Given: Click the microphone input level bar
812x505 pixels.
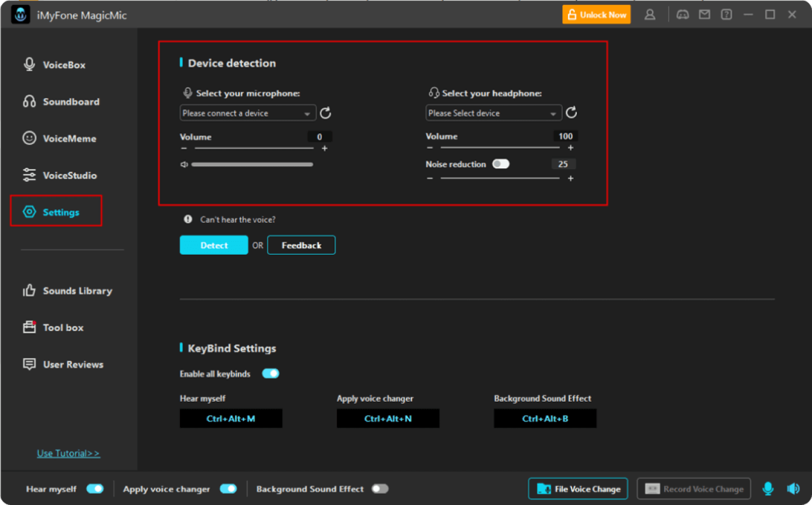Looking at the screenshot, I should coord(252,164).
